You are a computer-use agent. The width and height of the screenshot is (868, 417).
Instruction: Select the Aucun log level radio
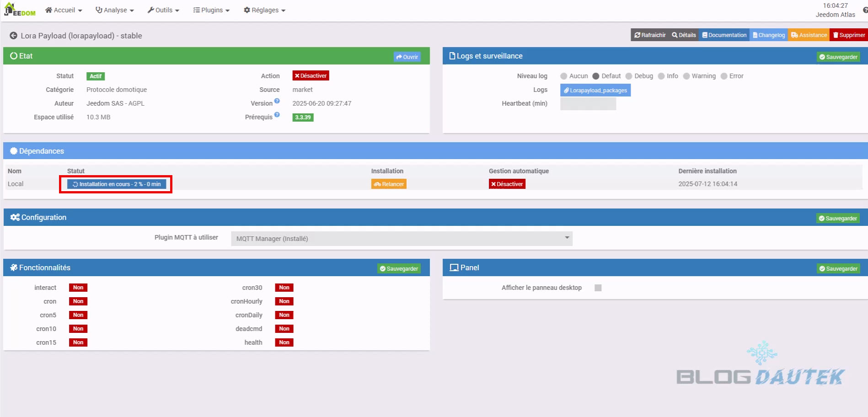coord(564,76)
